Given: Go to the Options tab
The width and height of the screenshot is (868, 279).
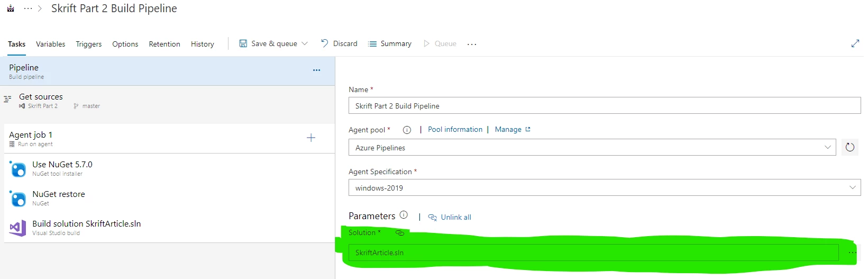Looking at the screenshot, I should 125,44.
